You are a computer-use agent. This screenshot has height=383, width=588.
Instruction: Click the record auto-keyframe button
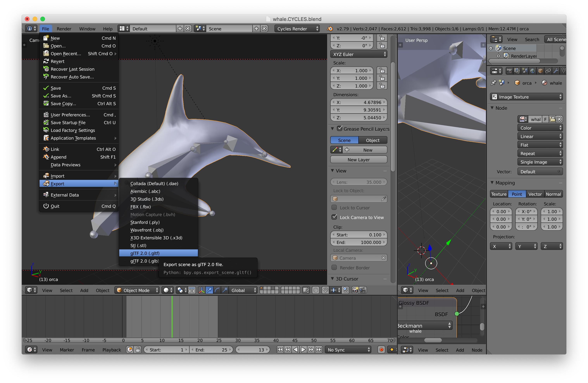(x=381, y=350)
